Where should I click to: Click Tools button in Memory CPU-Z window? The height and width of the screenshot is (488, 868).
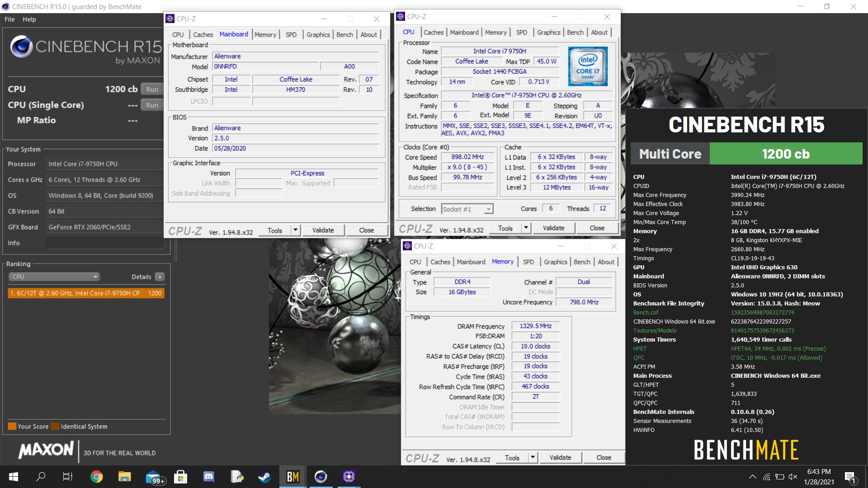tap(512, 458)
